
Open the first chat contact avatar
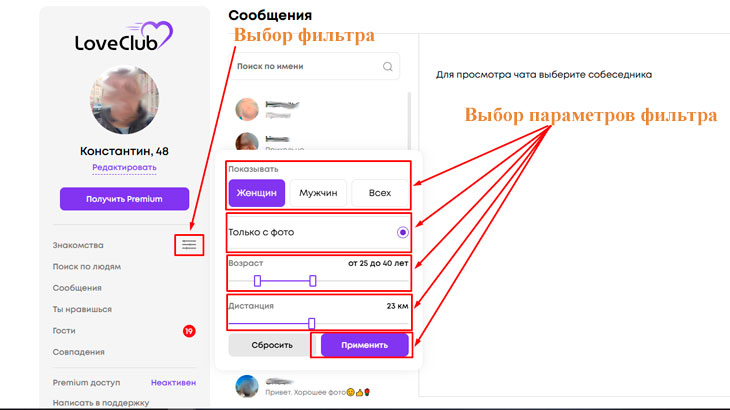pos(247,109)
